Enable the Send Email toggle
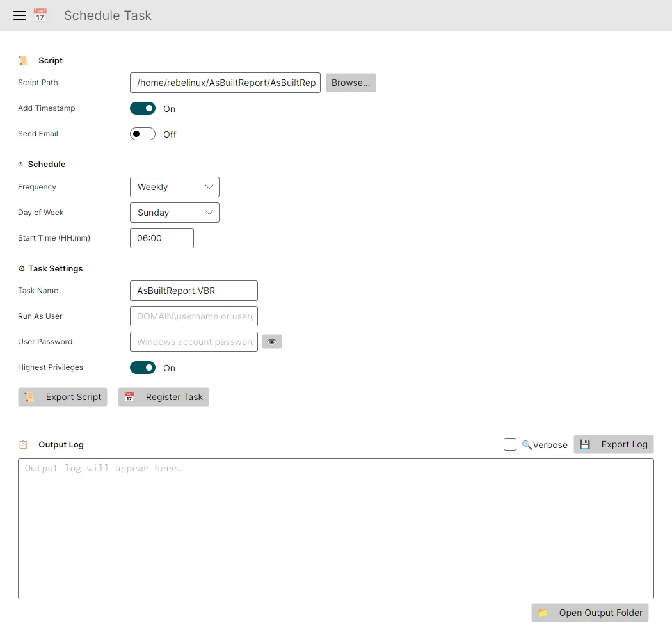Screen dimensions: 672x644 point(142,134)
